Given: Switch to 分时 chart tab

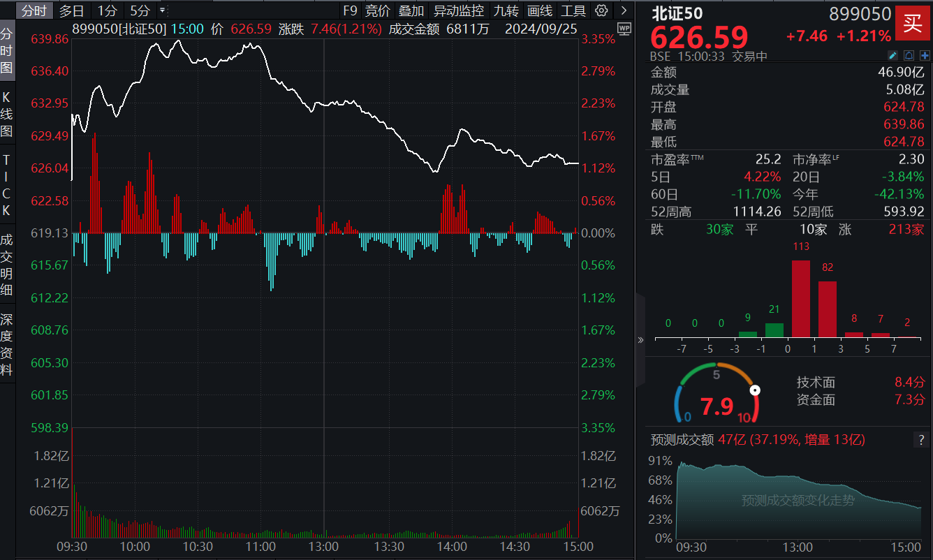Looking at the screenshot, I should coord(34,10).
